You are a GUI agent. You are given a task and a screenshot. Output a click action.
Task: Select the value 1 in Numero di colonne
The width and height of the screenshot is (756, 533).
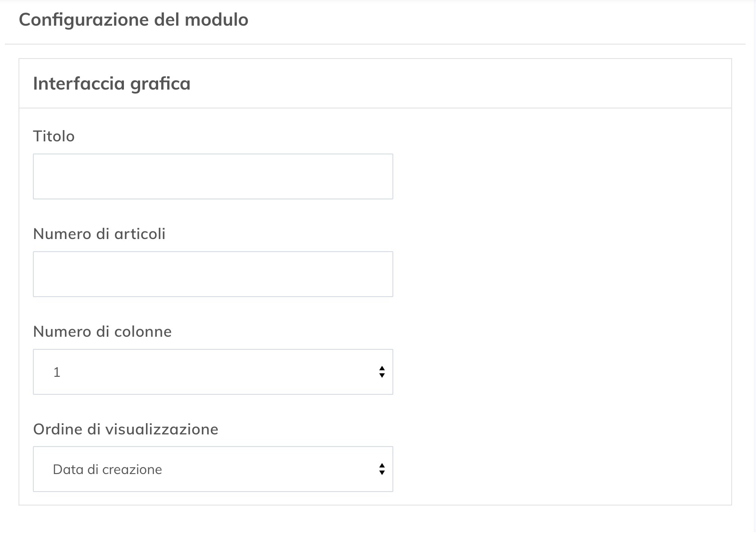[135, 371]
